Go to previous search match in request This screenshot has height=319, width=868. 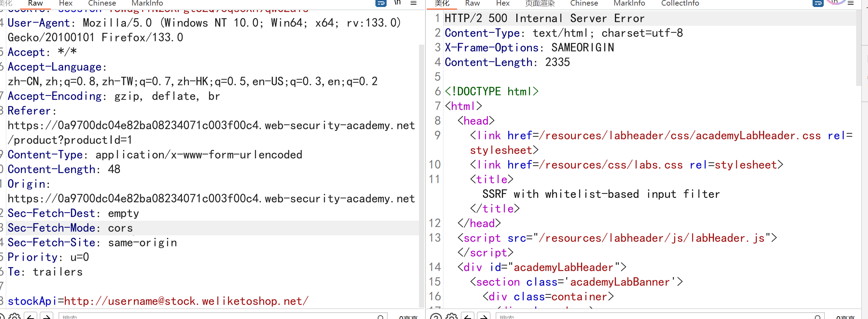tap(31, 316)
